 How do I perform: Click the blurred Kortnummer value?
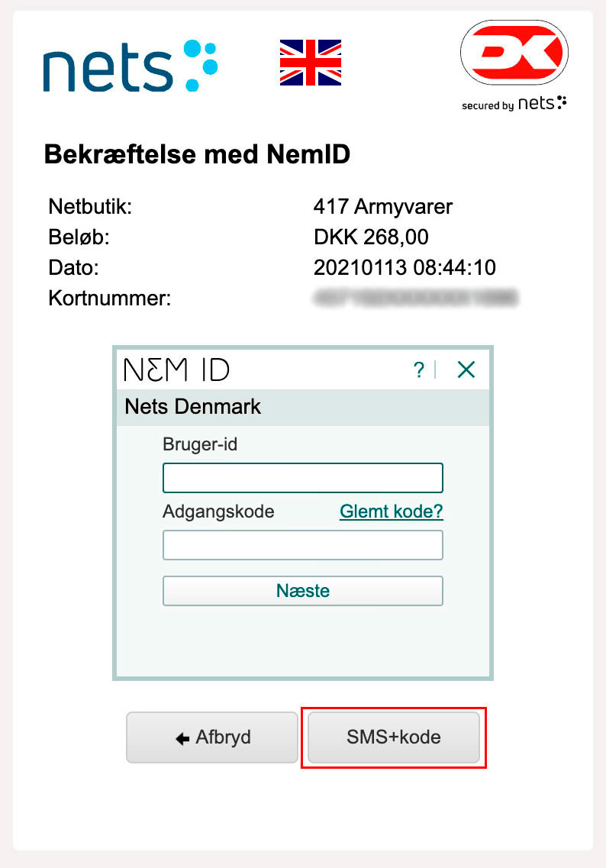point(415,298)
